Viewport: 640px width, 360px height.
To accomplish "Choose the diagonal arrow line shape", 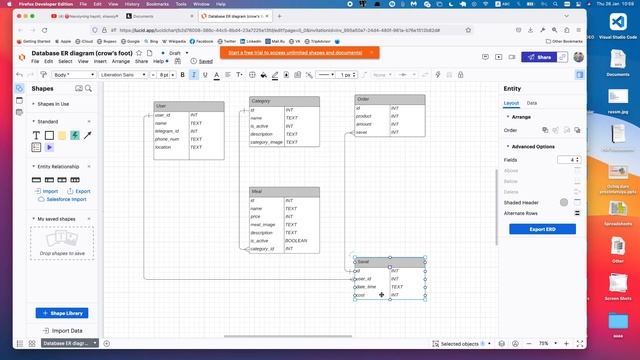I will [x=88, y=135].
